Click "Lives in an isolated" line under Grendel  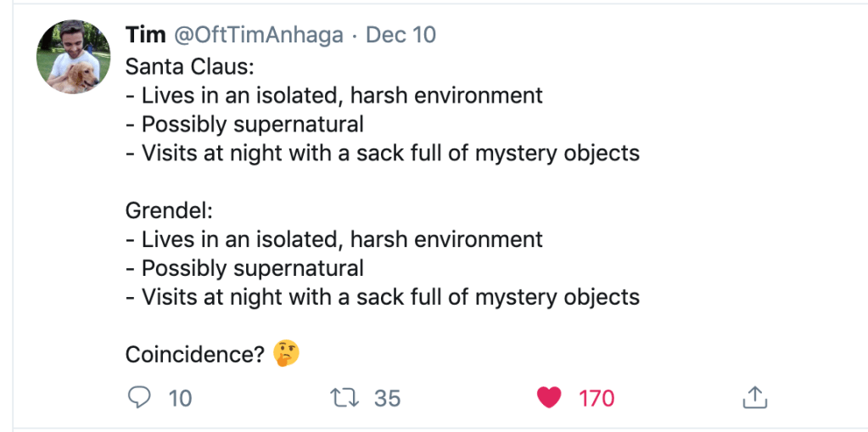coord(333,239)
